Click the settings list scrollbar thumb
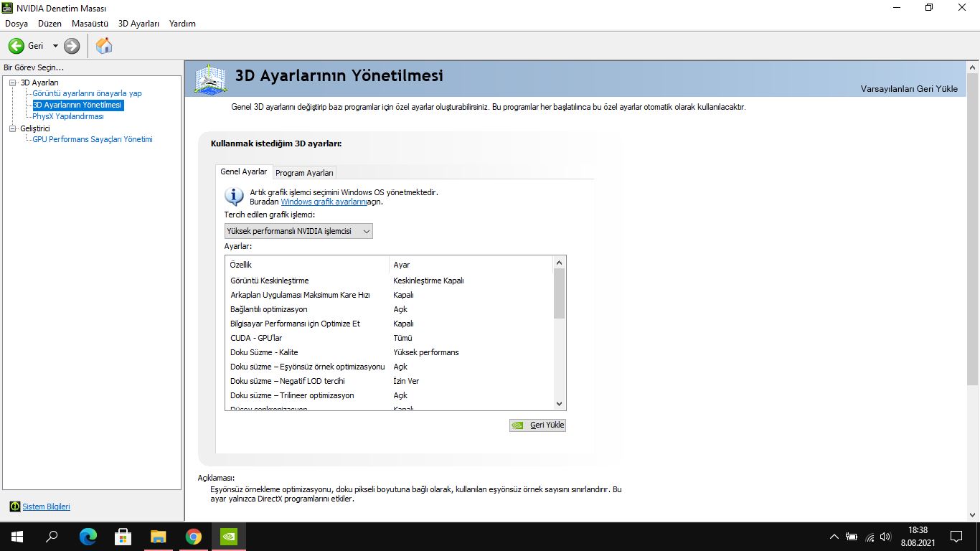Viewport: 980px width, 551px height. [x=560, y=293]
